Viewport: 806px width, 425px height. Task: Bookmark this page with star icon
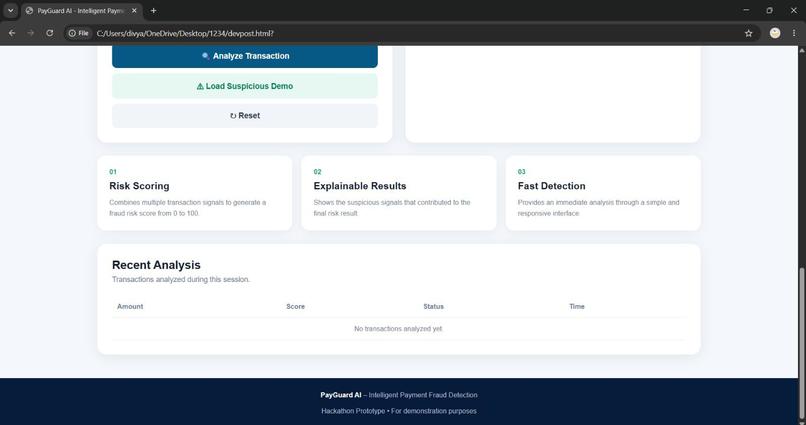click(x=748, y=33)
